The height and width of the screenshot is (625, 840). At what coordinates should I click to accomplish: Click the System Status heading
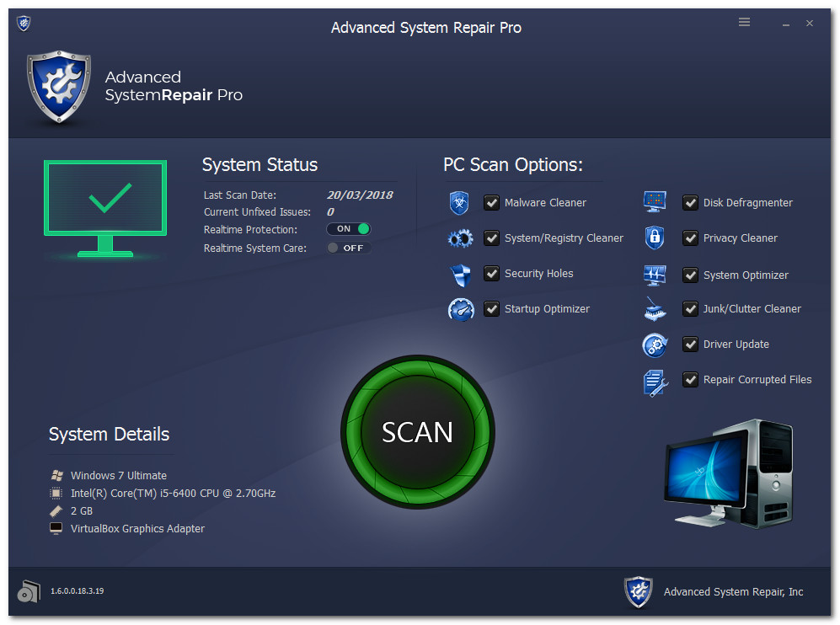click(x=259, y=164)
